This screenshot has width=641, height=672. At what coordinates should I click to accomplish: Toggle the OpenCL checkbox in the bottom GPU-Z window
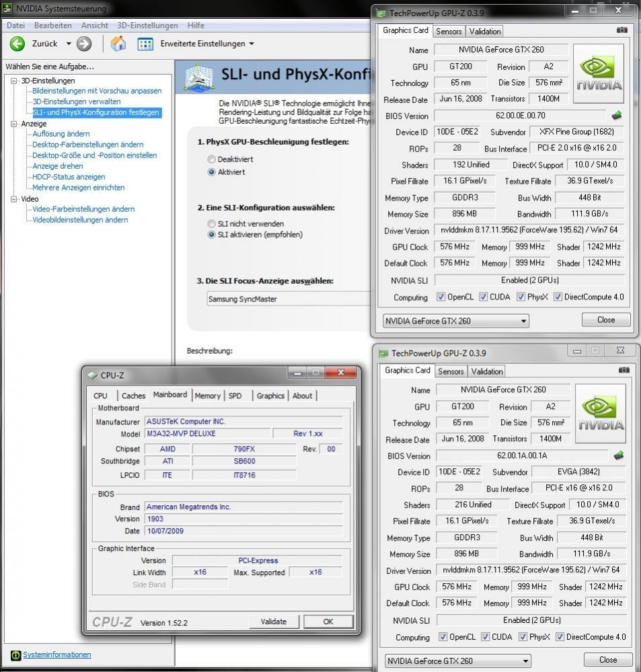[443, 637]
